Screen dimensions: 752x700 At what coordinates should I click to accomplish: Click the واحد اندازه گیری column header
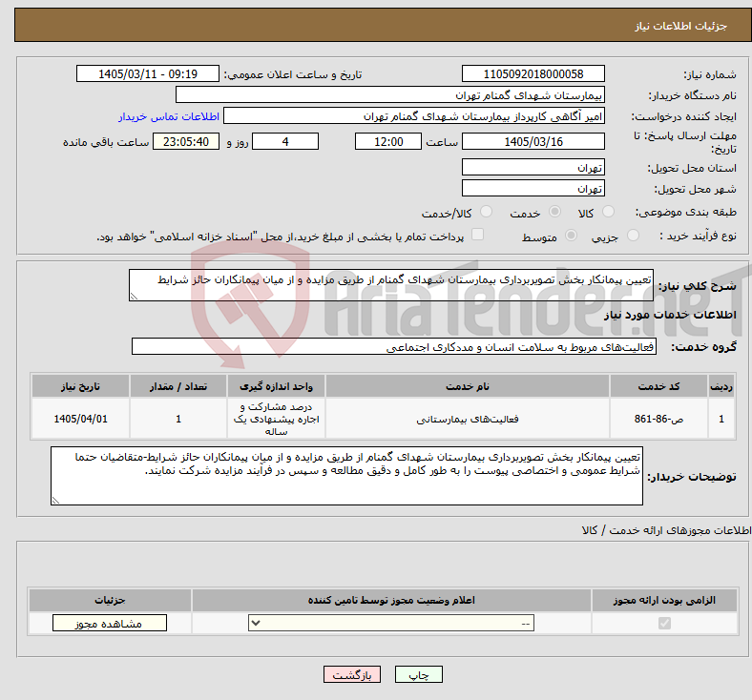(276, 386)
